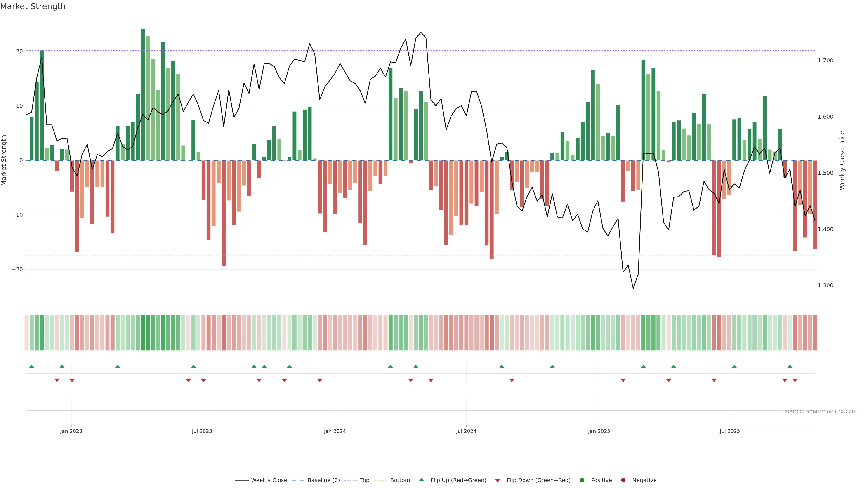
Task: Toggle the Weekly Close legend label
Action: (269, 480)
